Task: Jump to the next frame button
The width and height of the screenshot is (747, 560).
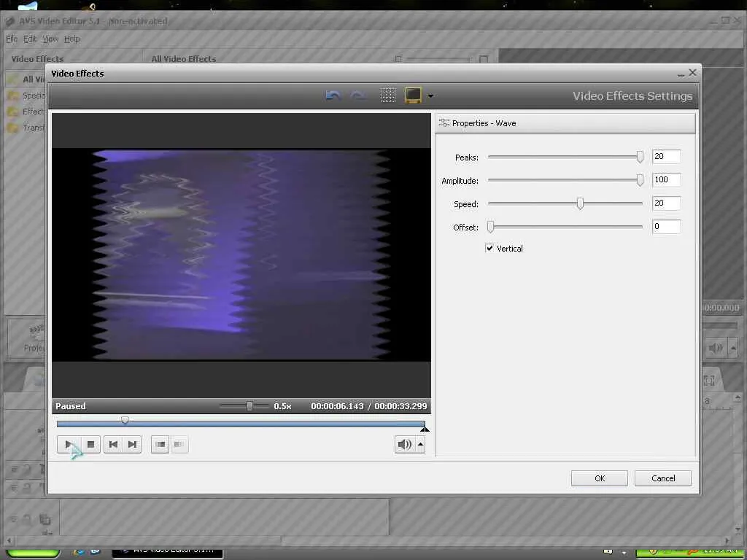Action: tap(132, 444)
